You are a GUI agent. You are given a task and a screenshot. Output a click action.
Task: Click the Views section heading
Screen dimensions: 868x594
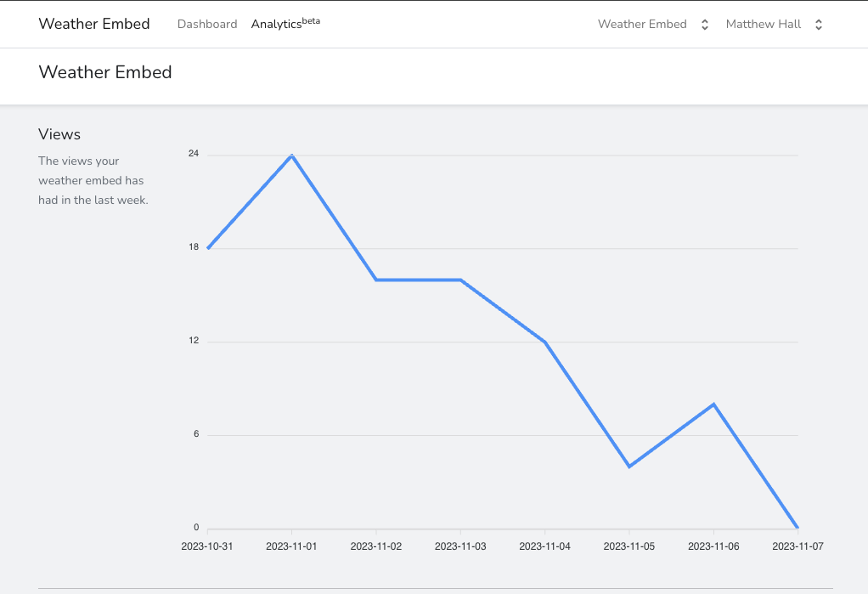[59, 134]
